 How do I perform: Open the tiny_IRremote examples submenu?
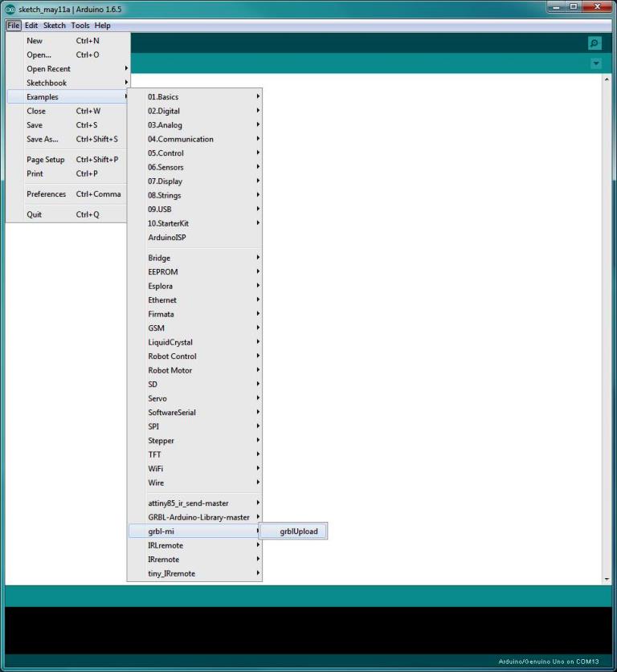[194, 574]
